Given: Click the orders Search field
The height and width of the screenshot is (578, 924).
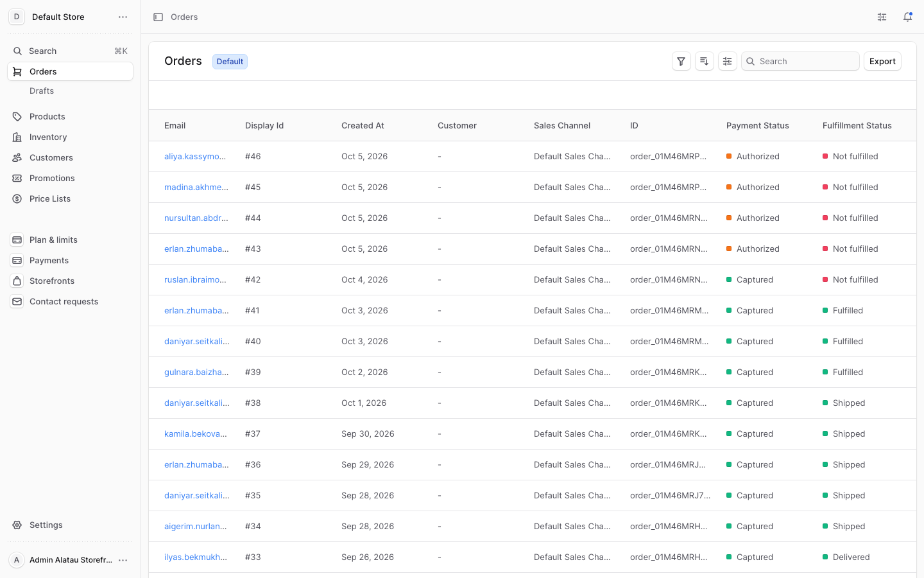Looking at the screenshot, I should click(x=800, y=61).
